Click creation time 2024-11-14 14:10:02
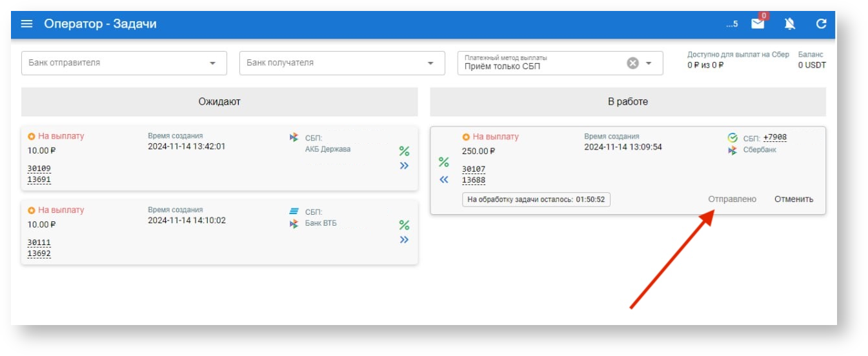The height and width of the screenshot is (356, 868). click(187, 221)
